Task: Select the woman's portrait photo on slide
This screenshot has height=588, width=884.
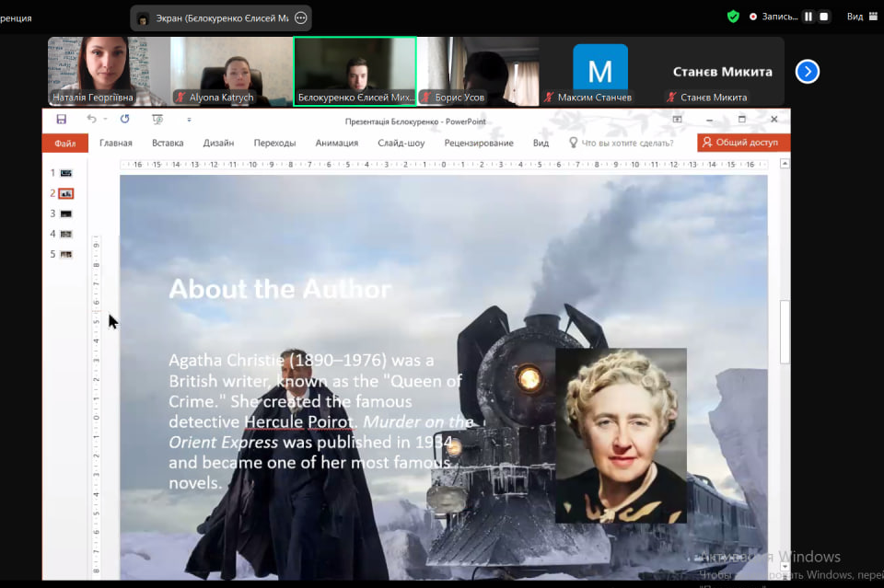Action: point(622,435)
